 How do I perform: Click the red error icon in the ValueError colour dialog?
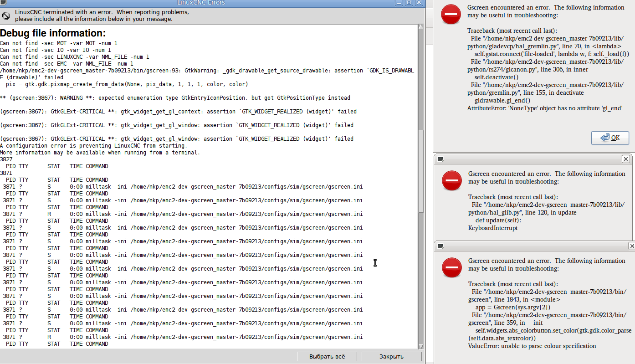click(x=452, y=268)
